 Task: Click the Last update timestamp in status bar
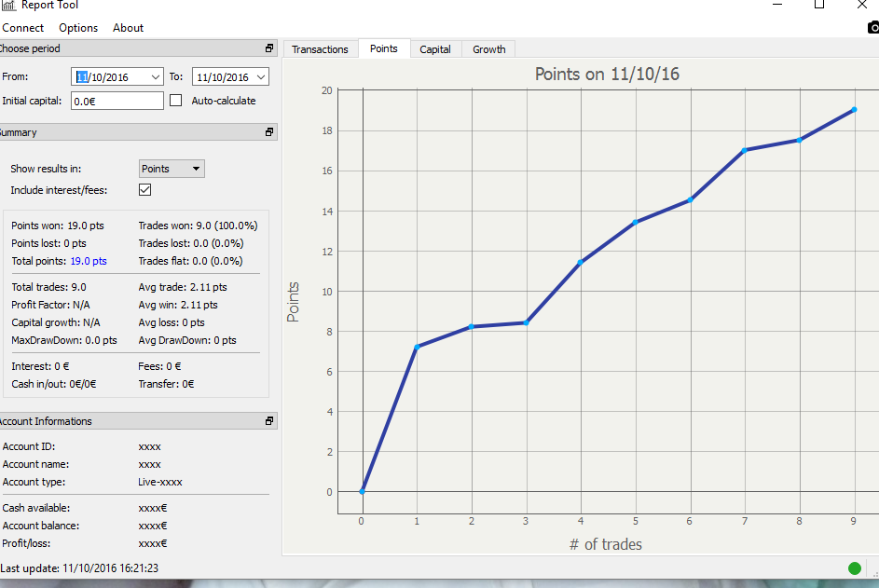(x=79, y=568)
